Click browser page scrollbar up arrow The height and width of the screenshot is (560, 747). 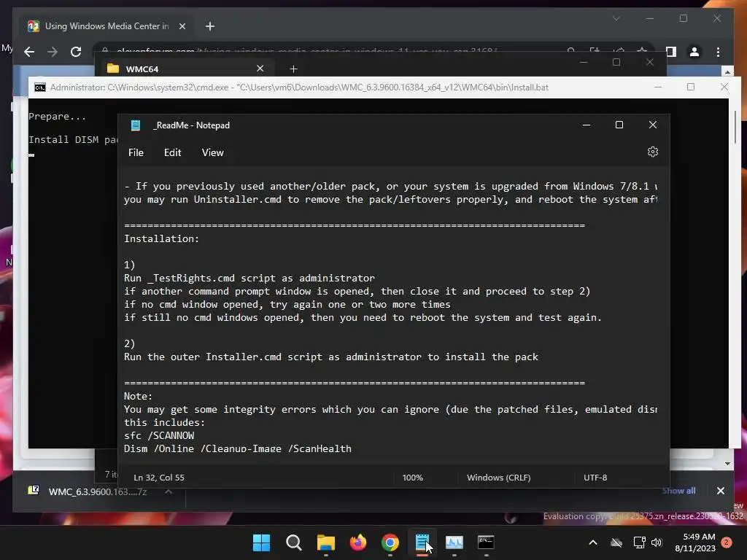tap(727, 72)
